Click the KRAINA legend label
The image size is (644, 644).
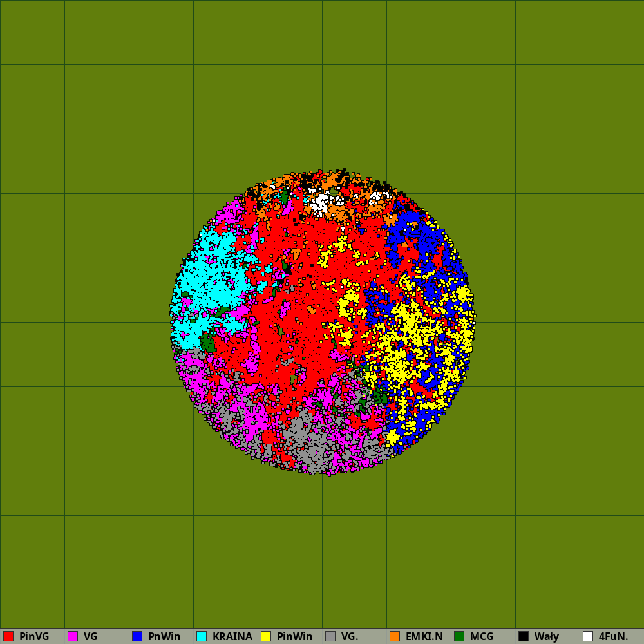(x=232, y=636)
